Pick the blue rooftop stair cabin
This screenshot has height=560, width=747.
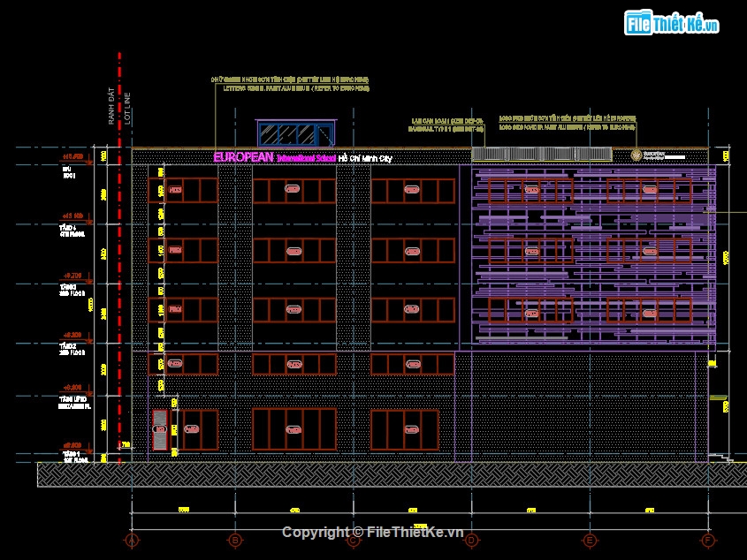click(x=296, y=132)
